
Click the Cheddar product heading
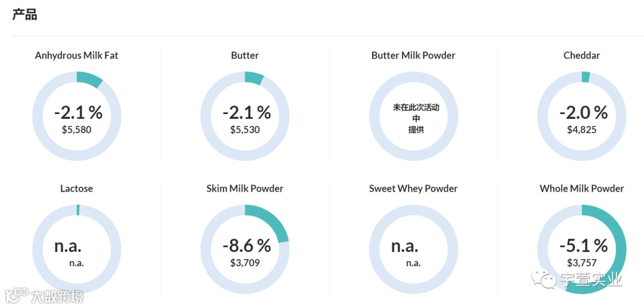(x=582, y=56)
